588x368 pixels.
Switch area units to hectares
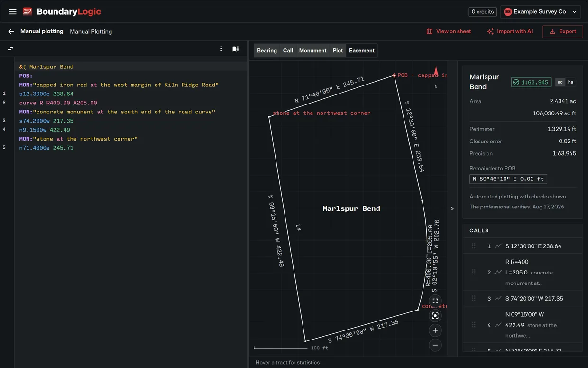pyautogui.click(x=570, y=82)
